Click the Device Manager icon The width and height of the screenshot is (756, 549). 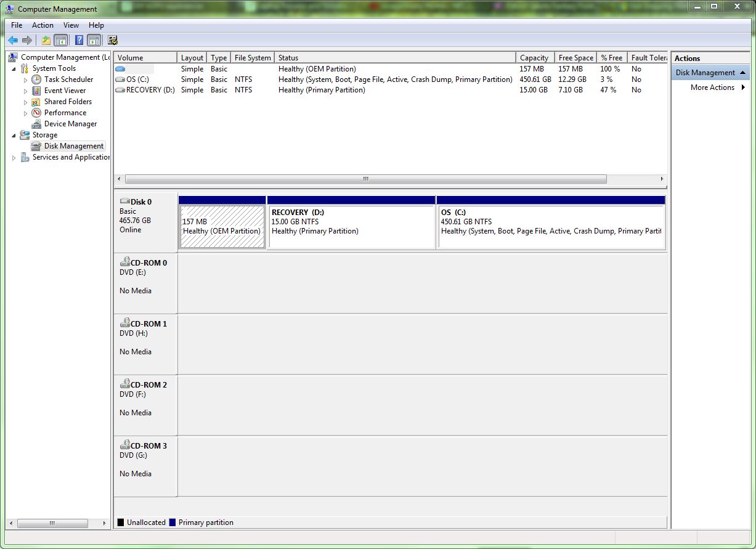36,124
